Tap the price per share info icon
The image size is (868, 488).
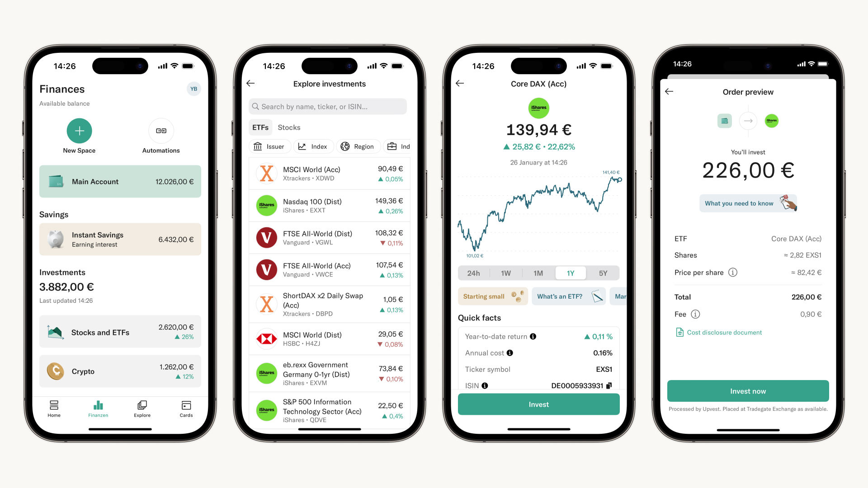pos(733,272)
